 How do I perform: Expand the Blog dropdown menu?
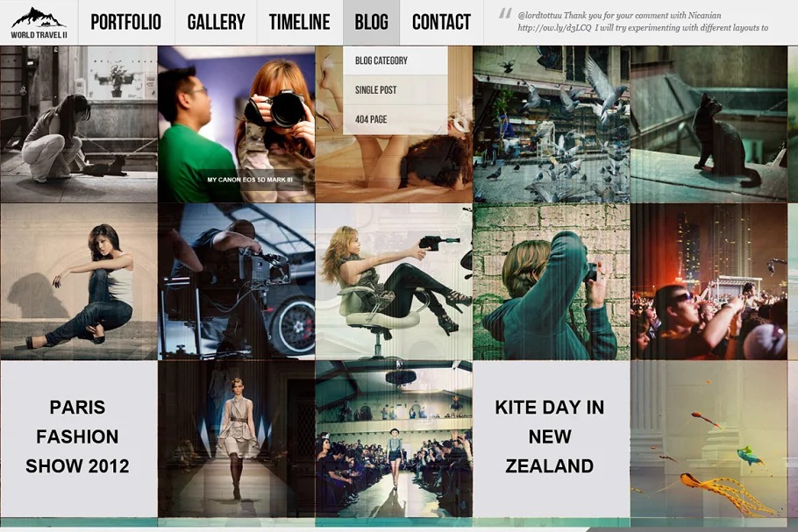pos(372,23)
